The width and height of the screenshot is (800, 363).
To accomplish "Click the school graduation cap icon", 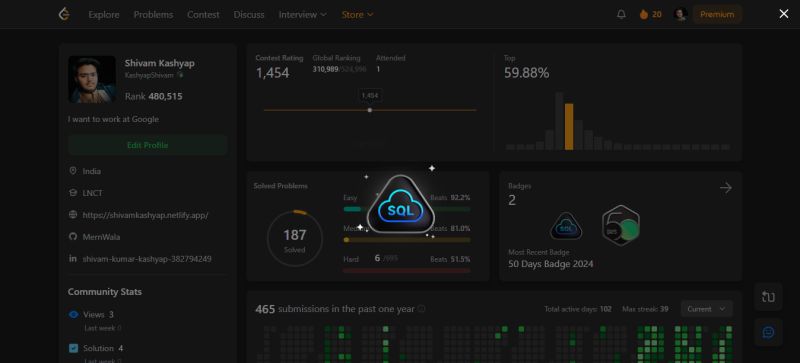I will coord(73,193).
